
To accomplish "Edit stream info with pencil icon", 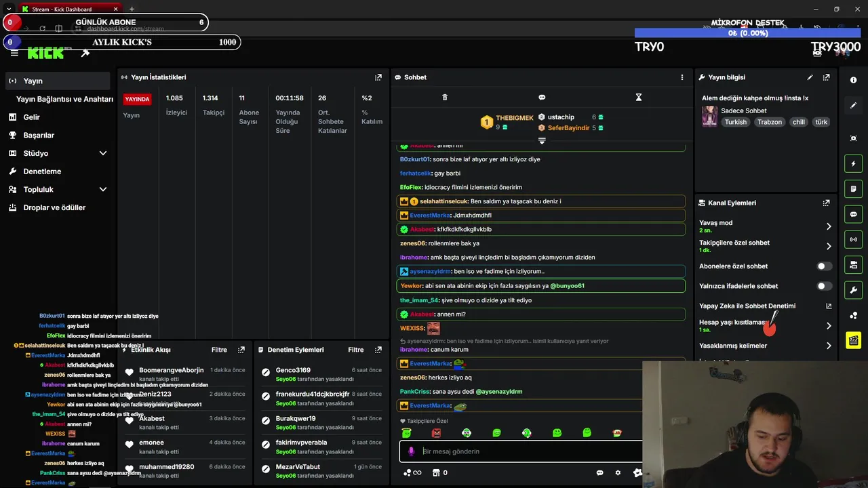I will pyautogui.click(x=810, y=77).
